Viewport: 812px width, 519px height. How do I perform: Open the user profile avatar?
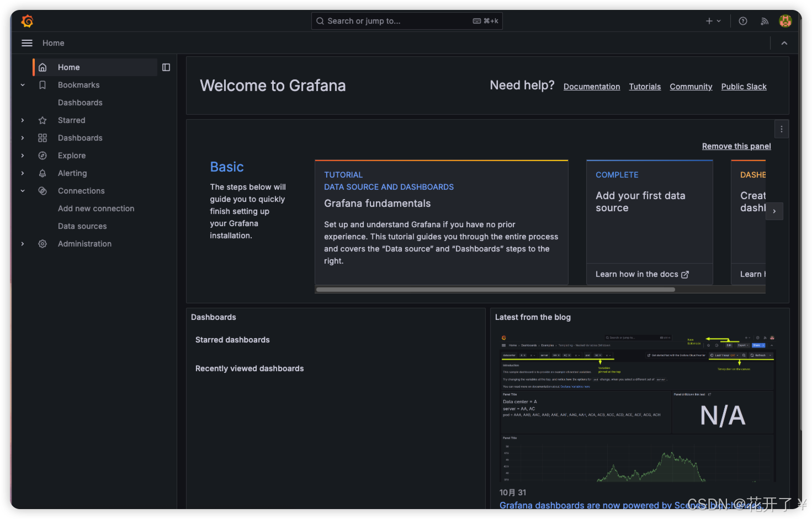pyautogui.click(x=786, y=21)
